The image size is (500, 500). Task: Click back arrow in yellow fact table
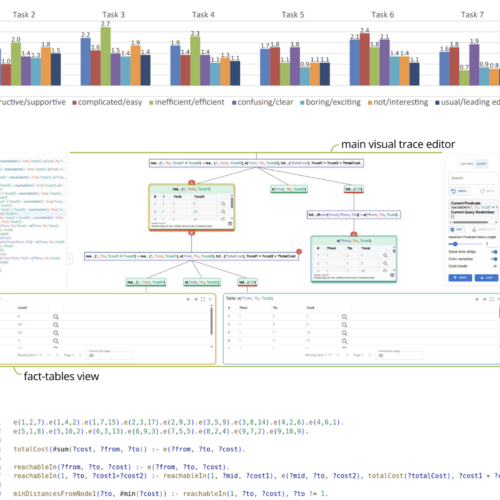pyautogui.click(x=188, y=299)
